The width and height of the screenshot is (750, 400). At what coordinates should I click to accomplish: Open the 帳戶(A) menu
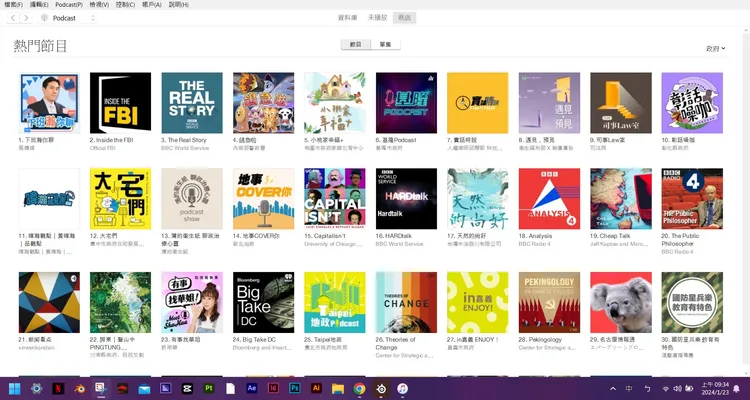(152, 5)
